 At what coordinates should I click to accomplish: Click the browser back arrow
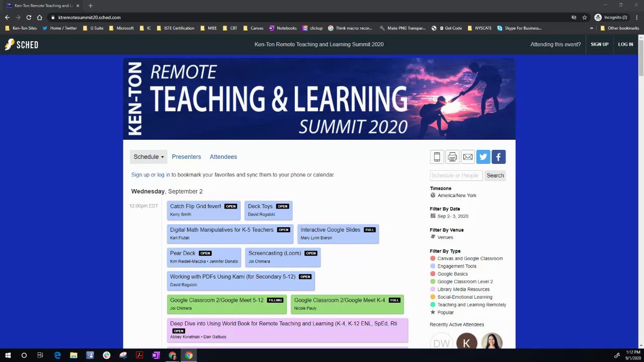(x=7, y=17)
